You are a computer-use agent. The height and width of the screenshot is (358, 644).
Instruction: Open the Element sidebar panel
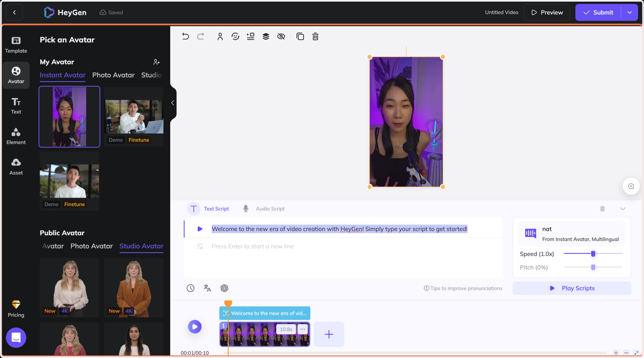(16, 136)
